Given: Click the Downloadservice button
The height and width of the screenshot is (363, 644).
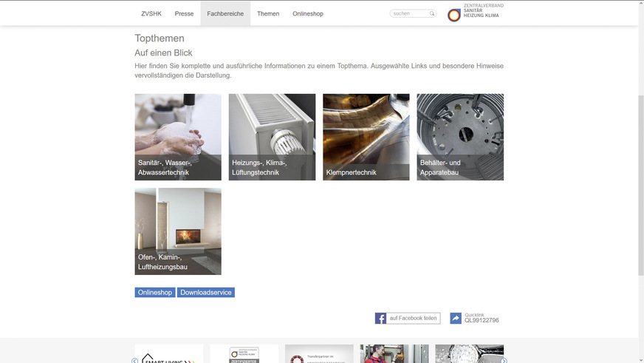Looking at the screenshot, I should [x=206, y=293].
